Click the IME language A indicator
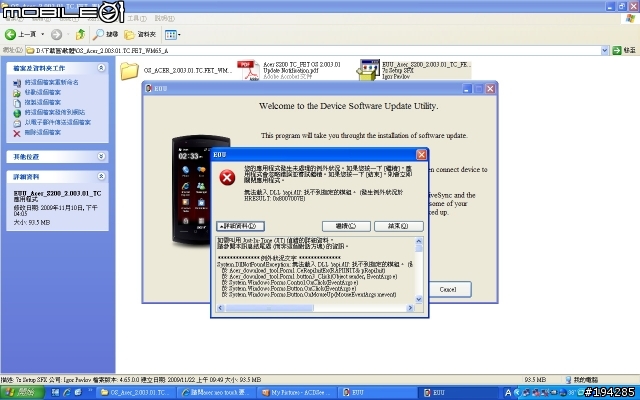640x400 pixels. point(508,393)
